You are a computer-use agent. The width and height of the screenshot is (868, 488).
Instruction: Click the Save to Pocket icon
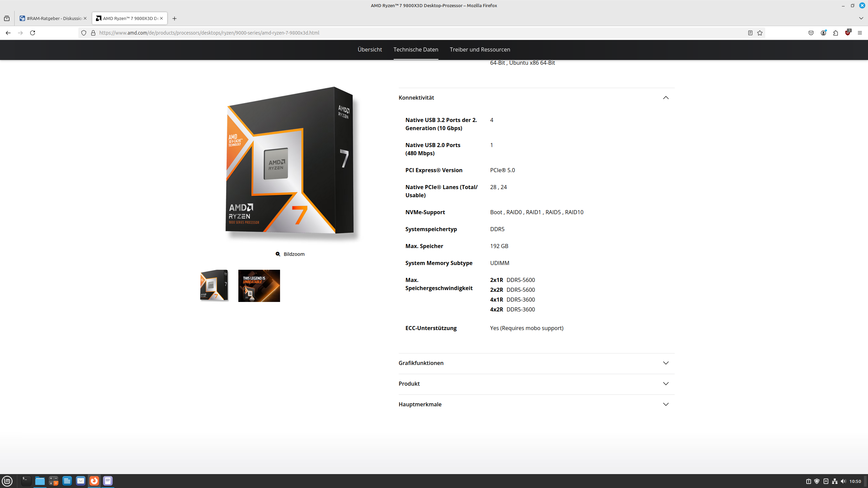(811, 33)
